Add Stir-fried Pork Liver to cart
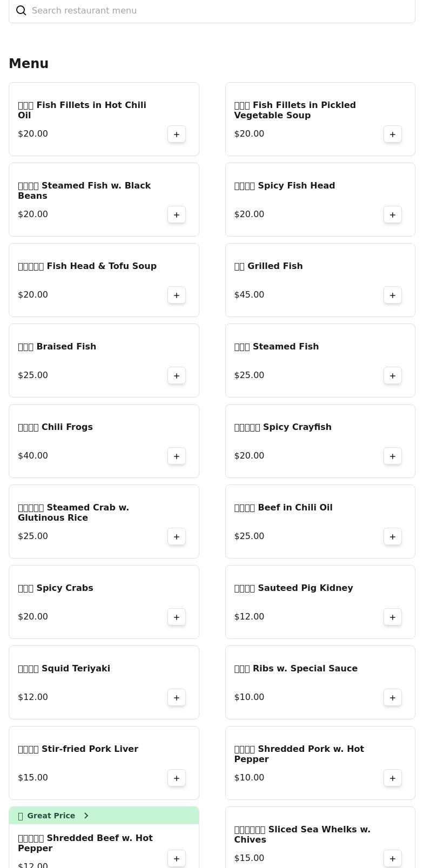Screen dimensions: 424x868 tap(177, 778)
